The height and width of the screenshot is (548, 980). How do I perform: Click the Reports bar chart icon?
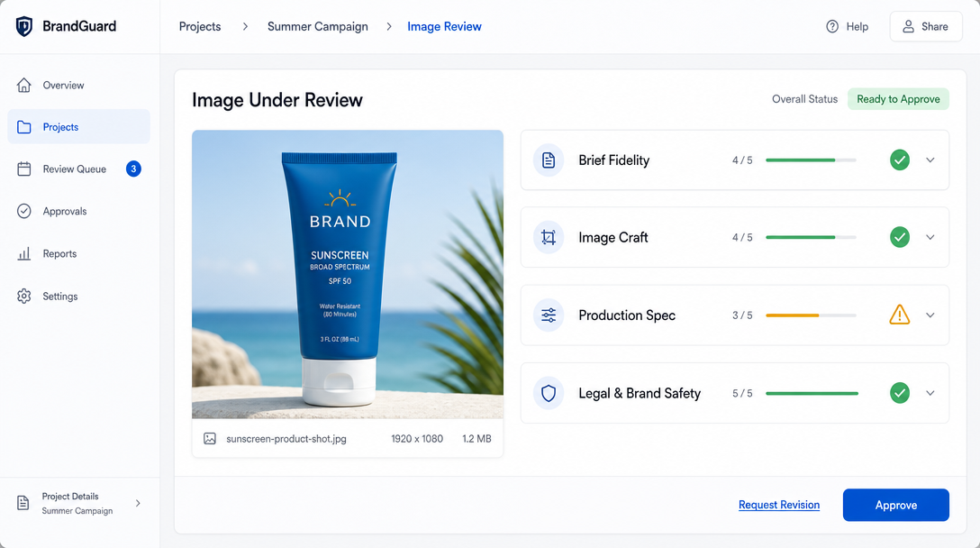(23, 254)
